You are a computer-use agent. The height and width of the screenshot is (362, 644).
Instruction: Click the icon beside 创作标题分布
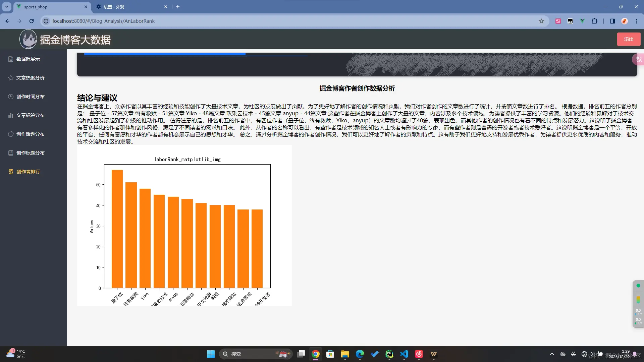click(11, 153)
